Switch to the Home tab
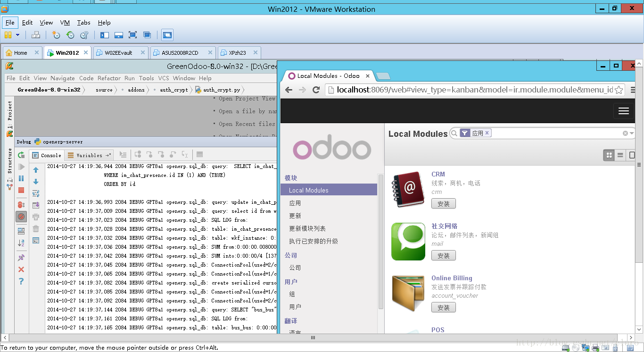This screenshot has height=352, width=644. 20,53
